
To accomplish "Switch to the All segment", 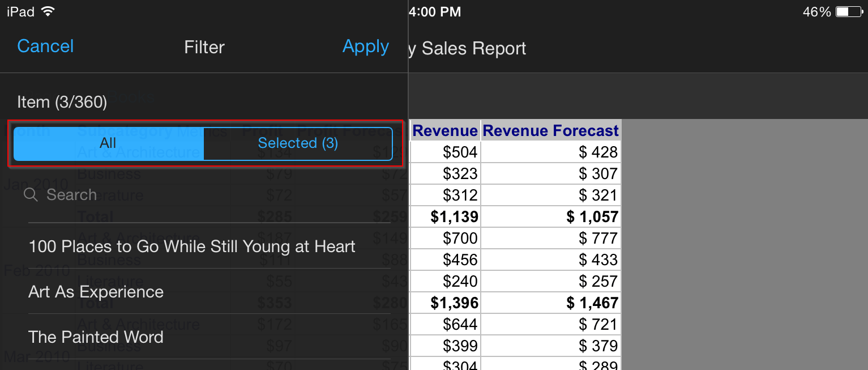I will click(x=108, y=143).
